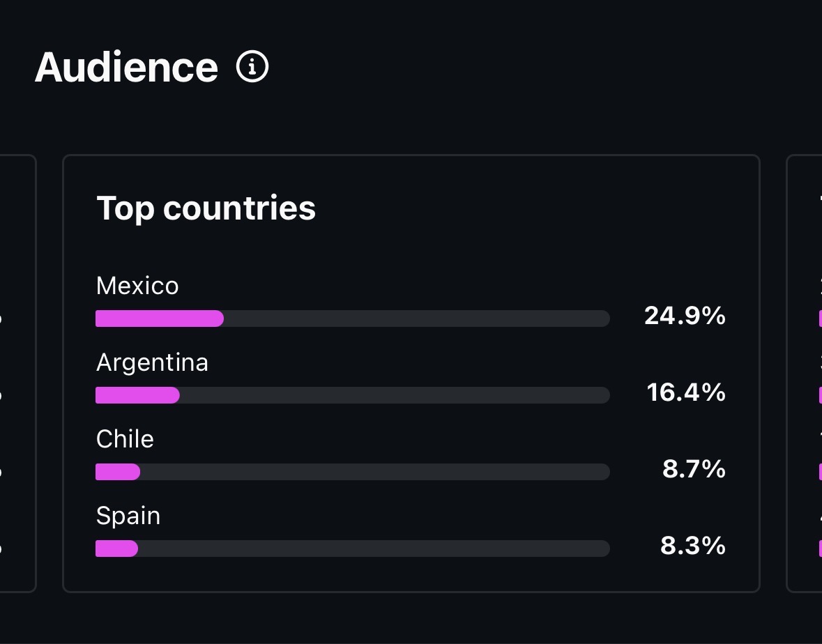Screen dimensions: 822x644
Task: Click the gray unfilled part of Argentina bar
Action: point(394,395)
